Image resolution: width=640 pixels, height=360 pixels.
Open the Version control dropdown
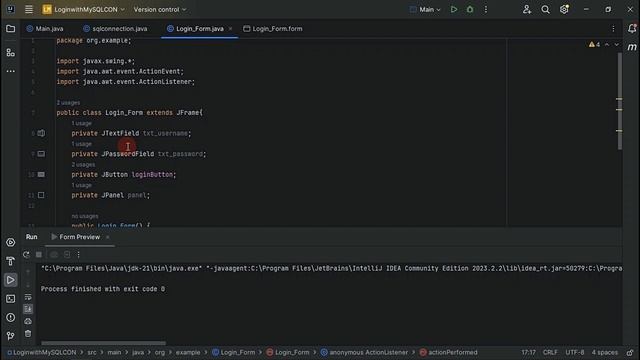point(160,9)
